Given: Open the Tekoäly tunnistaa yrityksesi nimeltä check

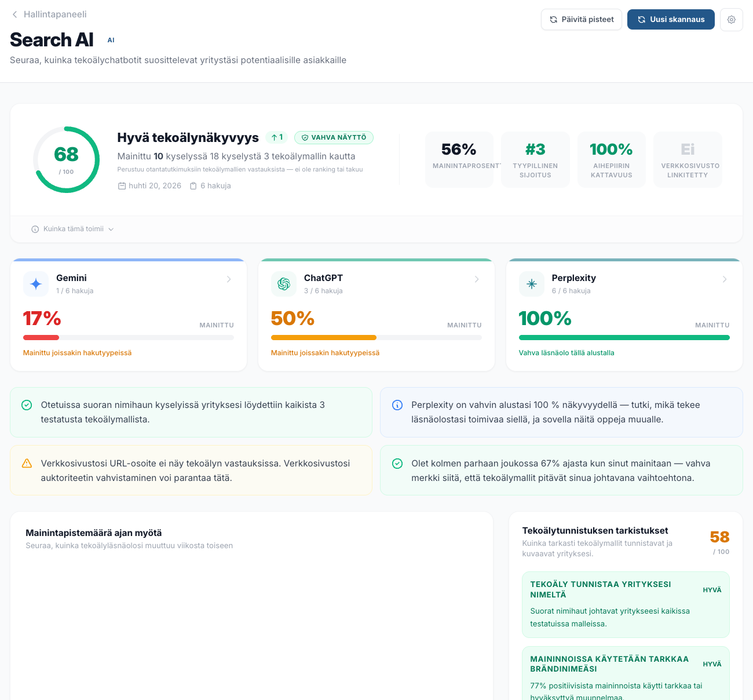Looking at the screenshot, I should (626, 604).
